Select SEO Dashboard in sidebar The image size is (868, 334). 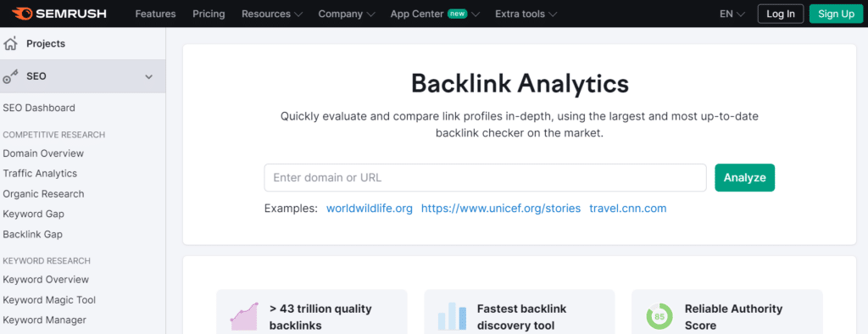pos(39,108)
